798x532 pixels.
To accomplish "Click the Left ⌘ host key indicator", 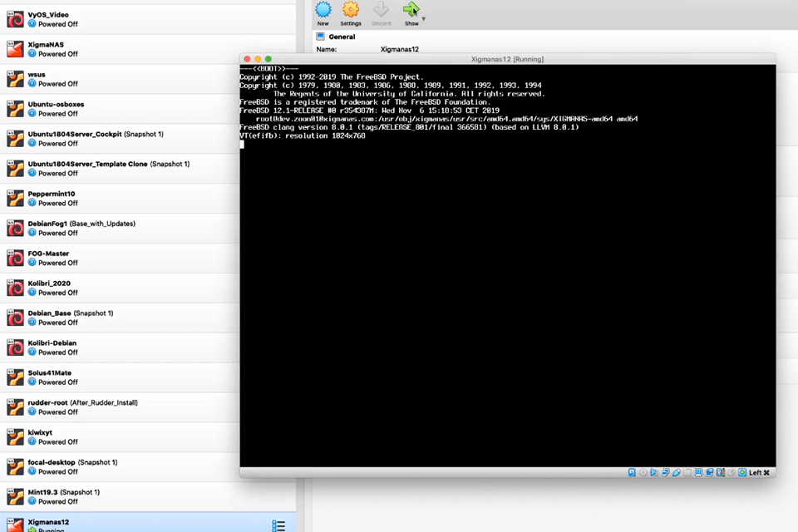I will pos(759,472).
